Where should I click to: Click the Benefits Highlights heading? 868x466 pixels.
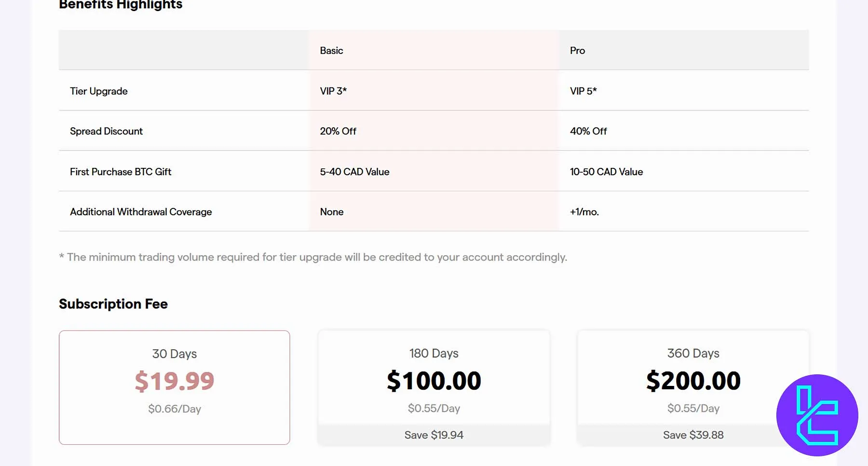pos(120,5)
